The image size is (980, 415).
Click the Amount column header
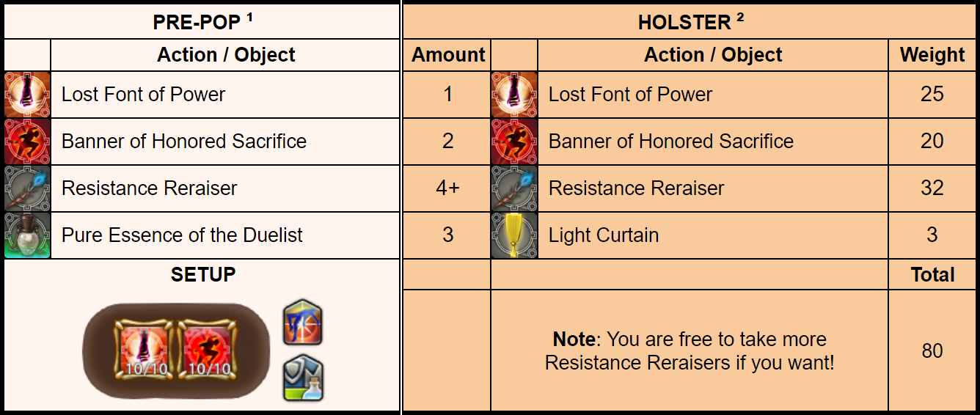[x=447, y=55]
